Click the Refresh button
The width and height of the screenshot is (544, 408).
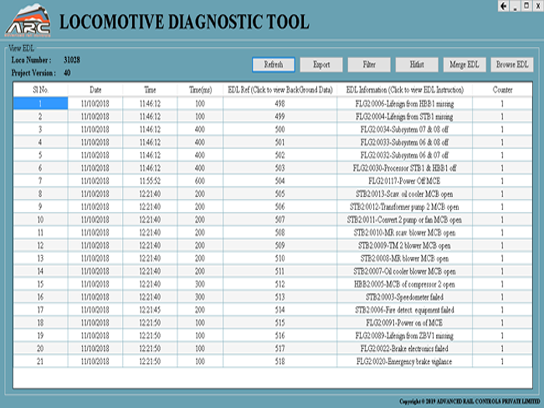(273, 65)
